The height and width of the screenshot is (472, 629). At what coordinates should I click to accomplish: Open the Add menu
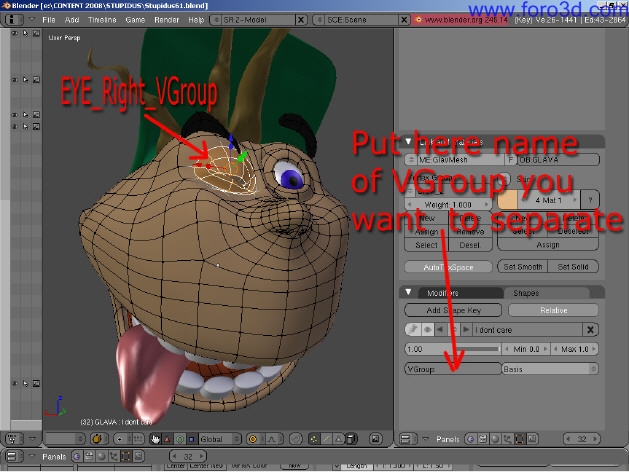coord(72,20)
